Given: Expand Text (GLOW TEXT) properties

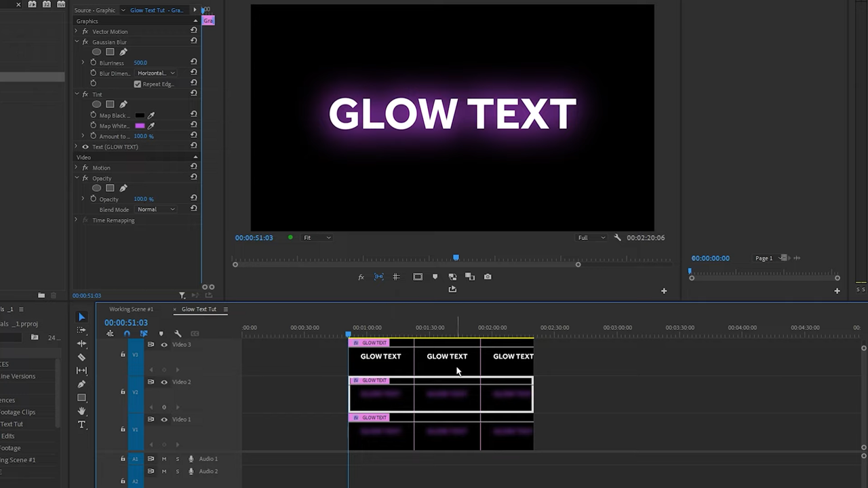Looking at the screenshot, I should [x=77, y=147].
